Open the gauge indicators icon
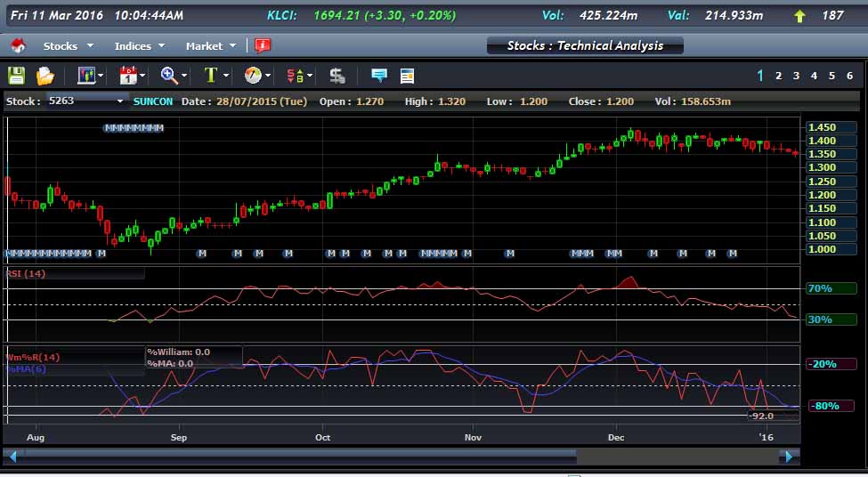868x477 pixels. (253, 76)
